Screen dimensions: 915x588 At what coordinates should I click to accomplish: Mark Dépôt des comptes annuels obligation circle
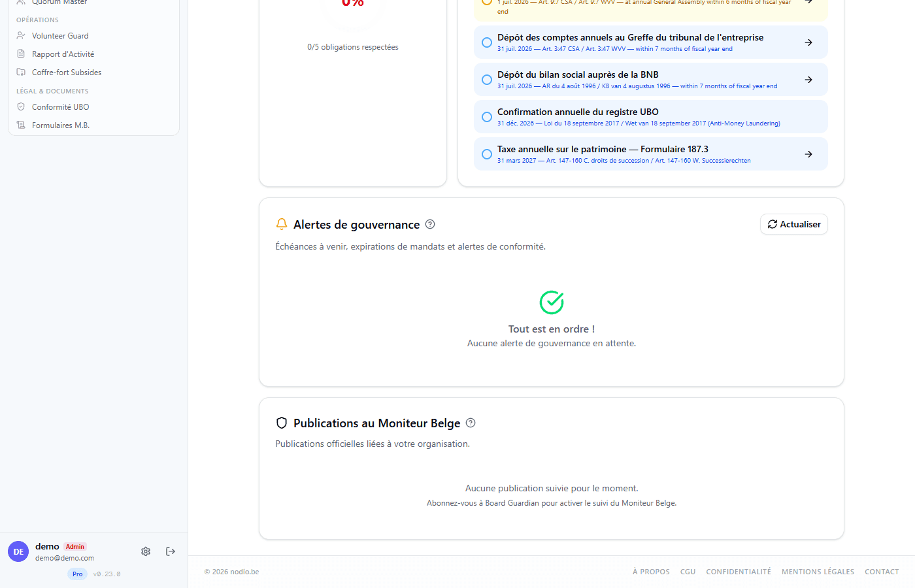487,42
